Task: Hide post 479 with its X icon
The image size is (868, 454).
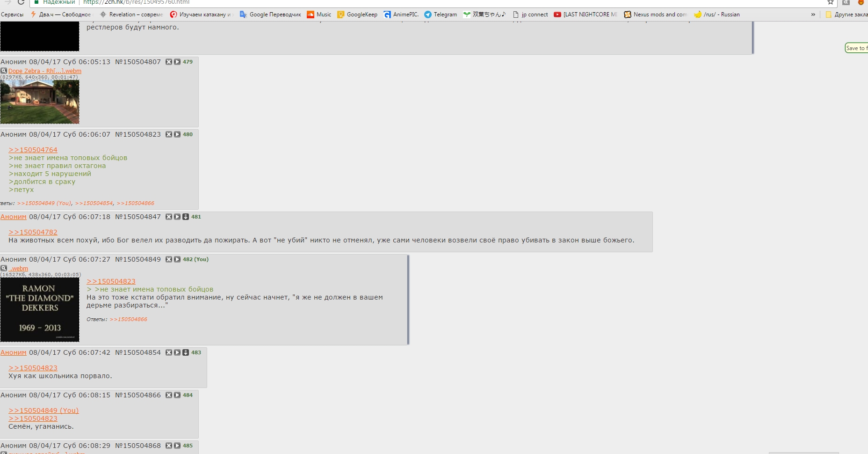Action: 169,62
